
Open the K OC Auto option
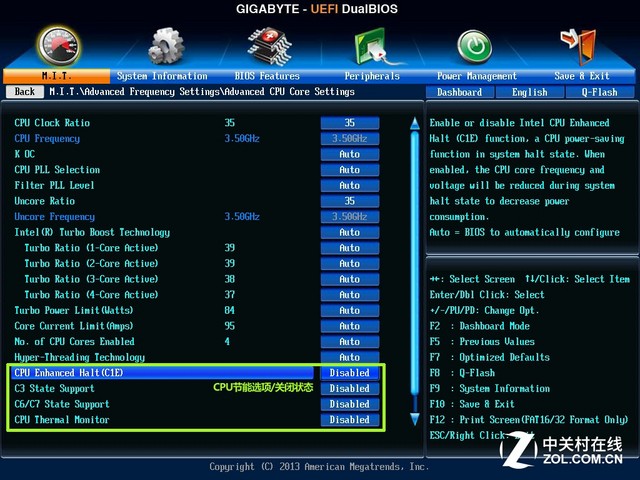350,154
